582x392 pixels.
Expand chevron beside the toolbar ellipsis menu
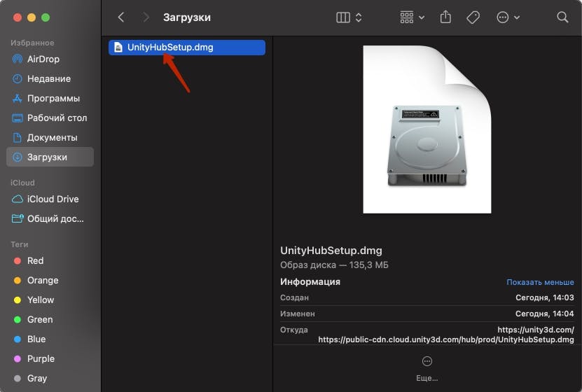click(x=517, y=17)
